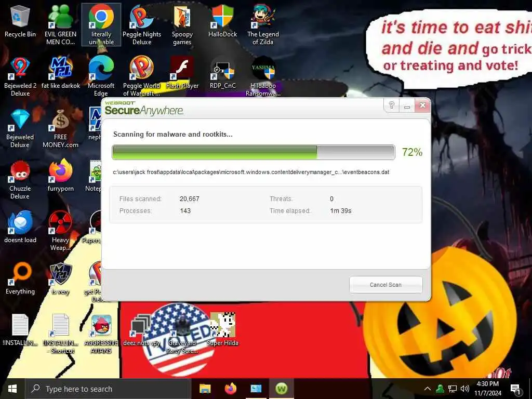Click the green scan progress bar
532x399 pixels.
[x=254, y=152]
